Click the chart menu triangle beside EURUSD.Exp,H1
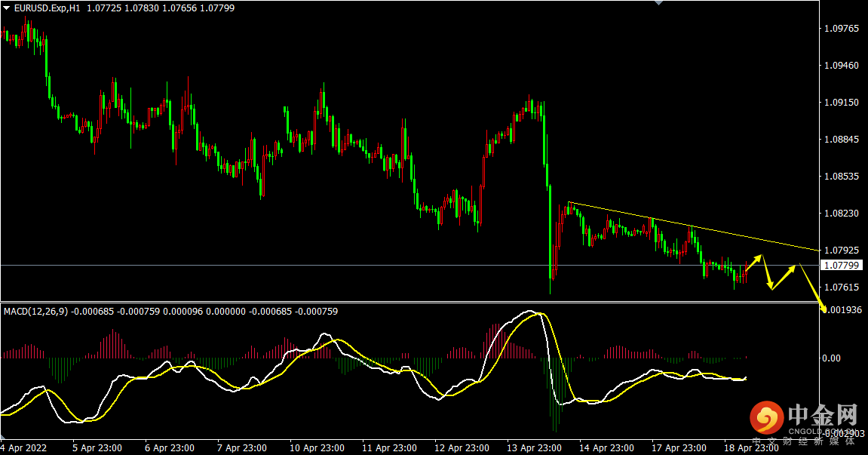 pyautogui.click(x=7, y=8)
